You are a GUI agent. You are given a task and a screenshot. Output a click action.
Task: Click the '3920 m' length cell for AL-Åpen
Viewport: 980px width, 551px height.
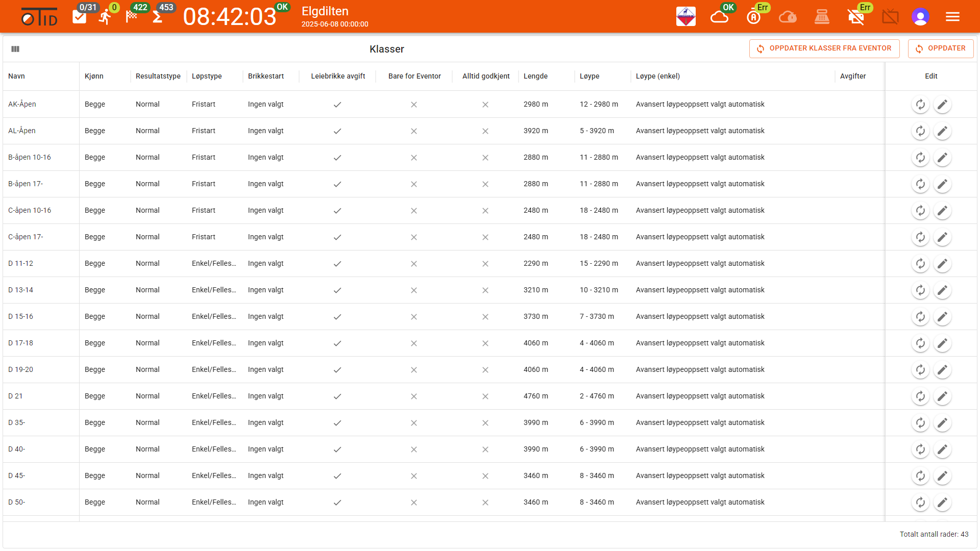[536, 131]
